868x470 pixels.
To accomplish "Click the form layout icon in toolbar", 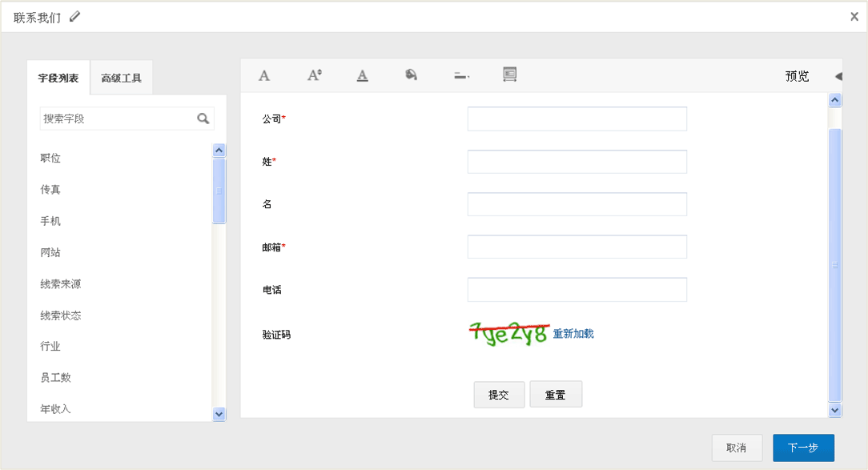I will 509,74.
